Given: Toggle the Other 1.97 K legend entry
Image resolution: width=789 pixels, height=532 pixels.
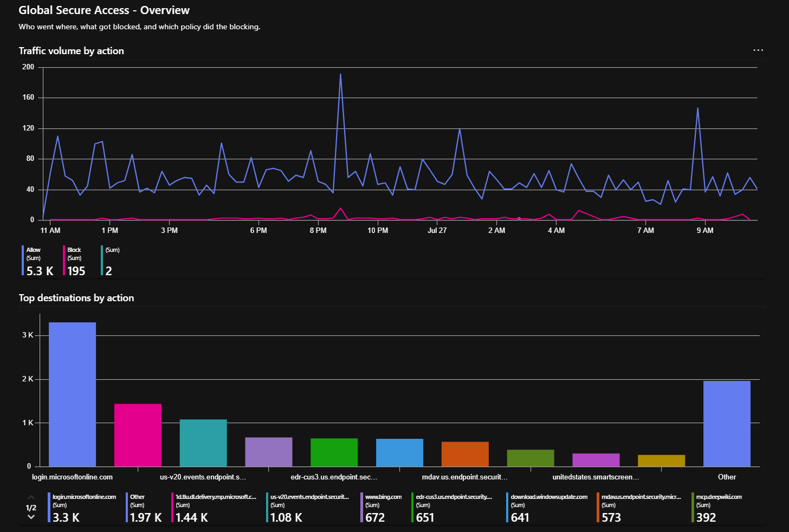Looking at the screenshot, I should click(145, 508).
